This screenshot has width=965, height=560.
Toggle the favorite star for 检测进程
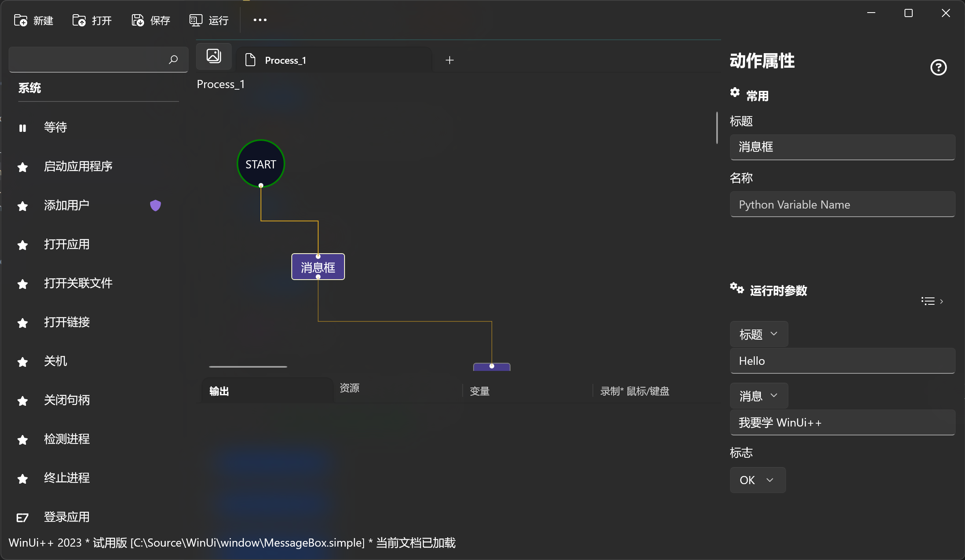(22, 439)
